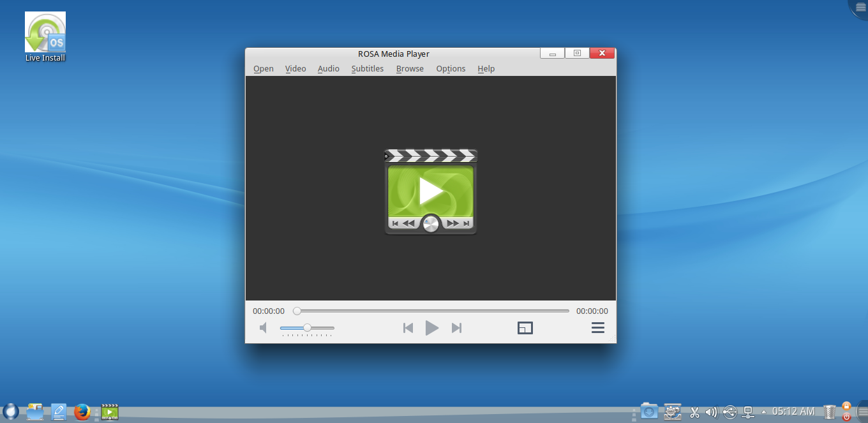The height and width of the screenshot is (423, 868).
Task: Open the panel toolbox at bottom-right corner
Action: pos(861,412)
